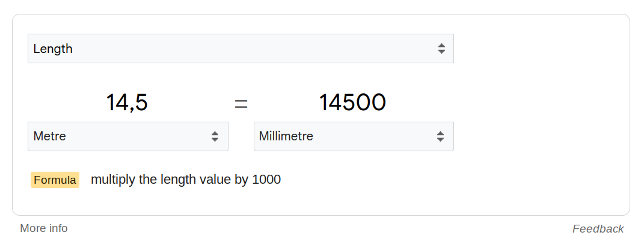Expand the Millimetre target unit dropdown
This screenshot has width=644, height=244.
coord(354,136)
